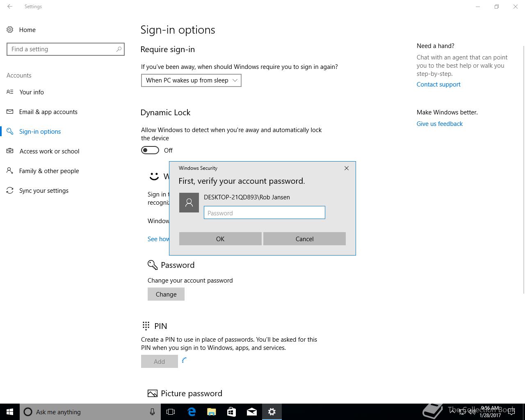Click the Picture password heading
The width and height of the screenshot is (525, 420).
[192, 393]
